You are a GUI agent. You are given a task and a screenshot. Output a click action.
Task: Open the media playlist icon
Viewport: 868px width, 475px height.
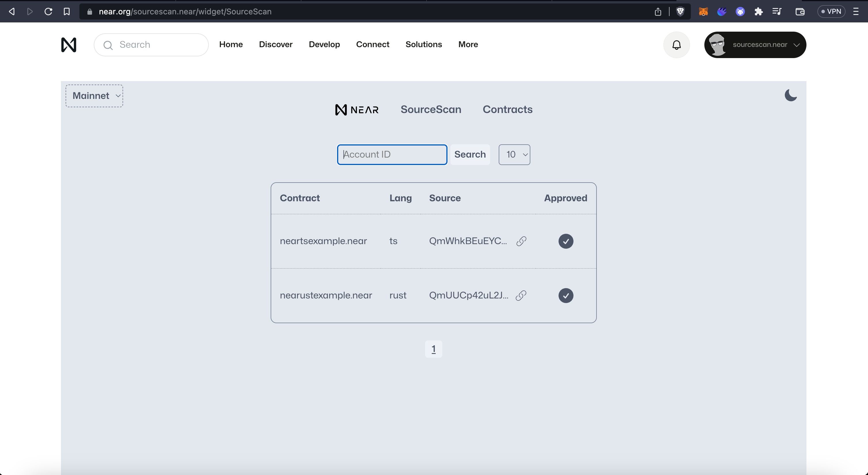[777, 12]
